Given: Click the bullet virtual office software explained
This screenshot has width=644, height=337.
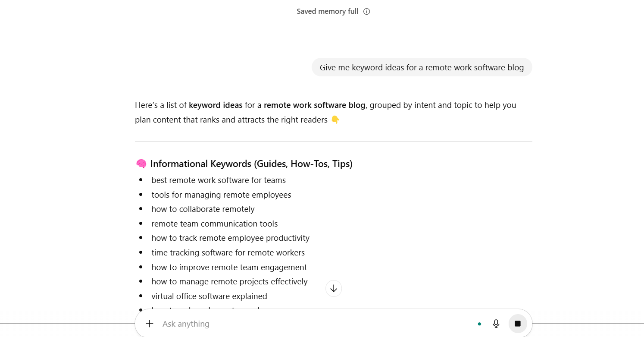Looking at the screenshot, I should pyautogui.click(x=209, y=296).
